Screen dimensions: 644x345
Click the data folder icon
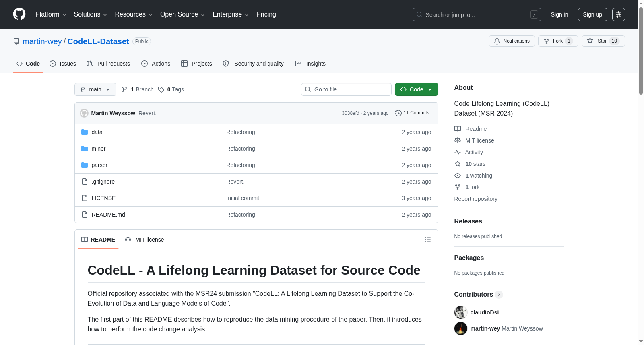(85, 132)
